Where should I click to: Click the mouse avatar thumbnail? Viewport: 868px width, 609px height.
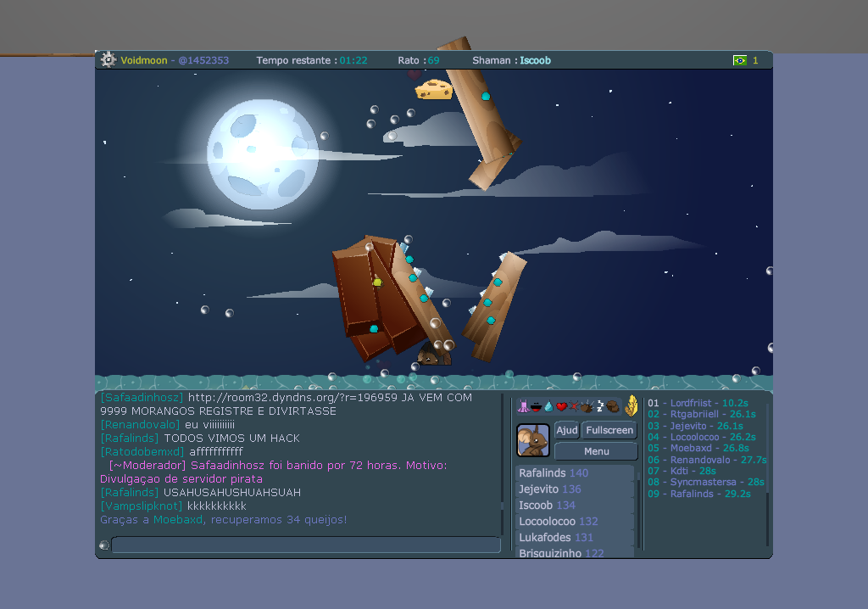point(533,440)
